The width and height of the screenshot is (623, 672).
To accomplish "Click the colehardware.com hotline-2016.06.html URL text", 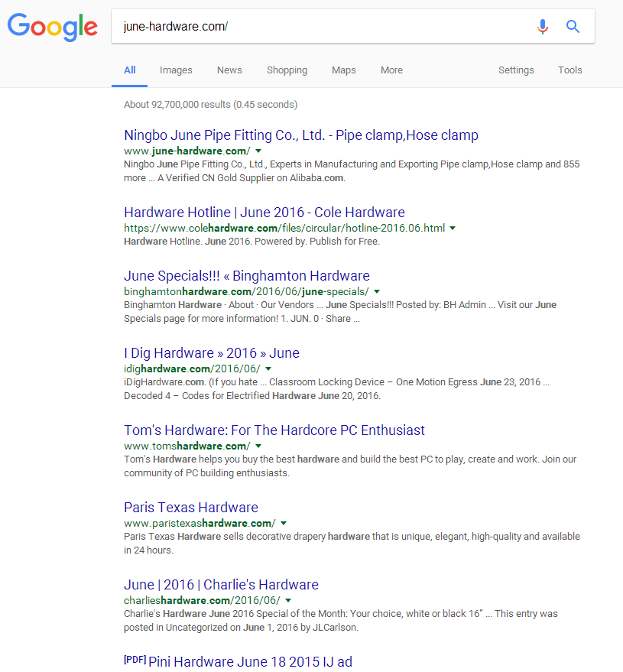I will point(284,228).
